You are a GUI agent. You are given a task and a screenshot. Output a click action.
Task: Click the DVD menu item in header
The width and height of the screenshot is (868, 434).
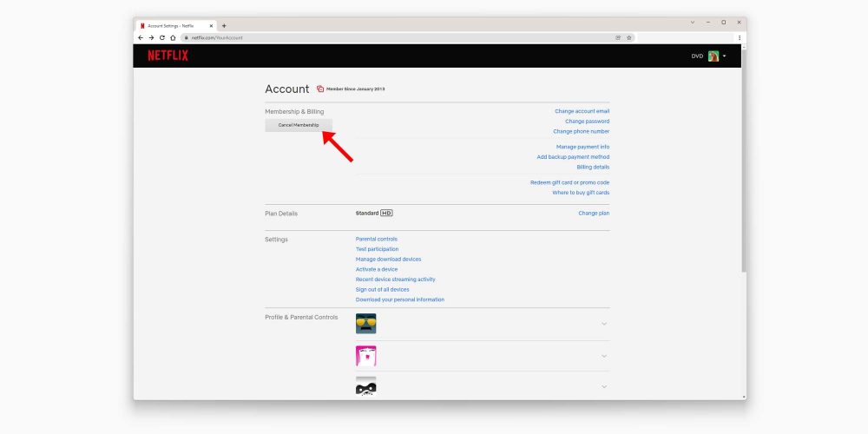[697, 56]
